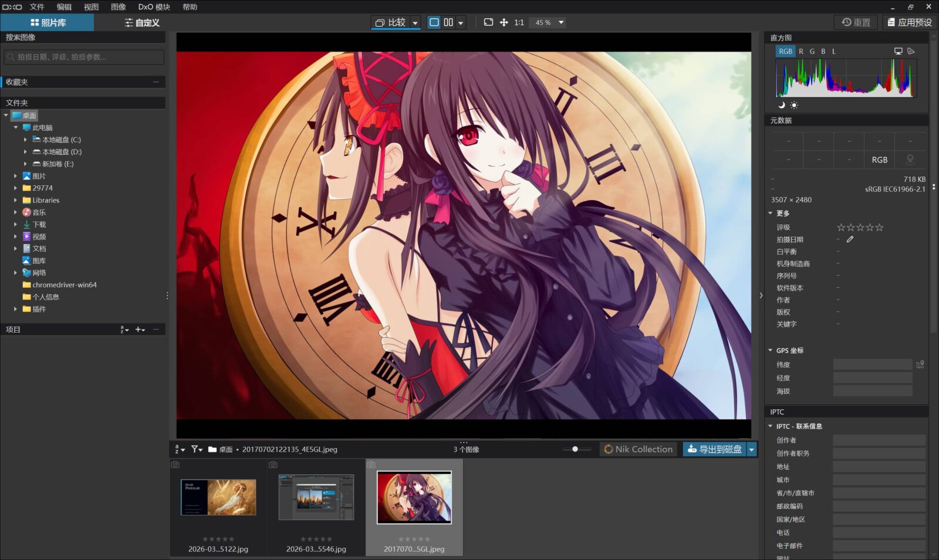Click the Downloads folder icon
Screen dimensions: 939x560
(26, 225)
